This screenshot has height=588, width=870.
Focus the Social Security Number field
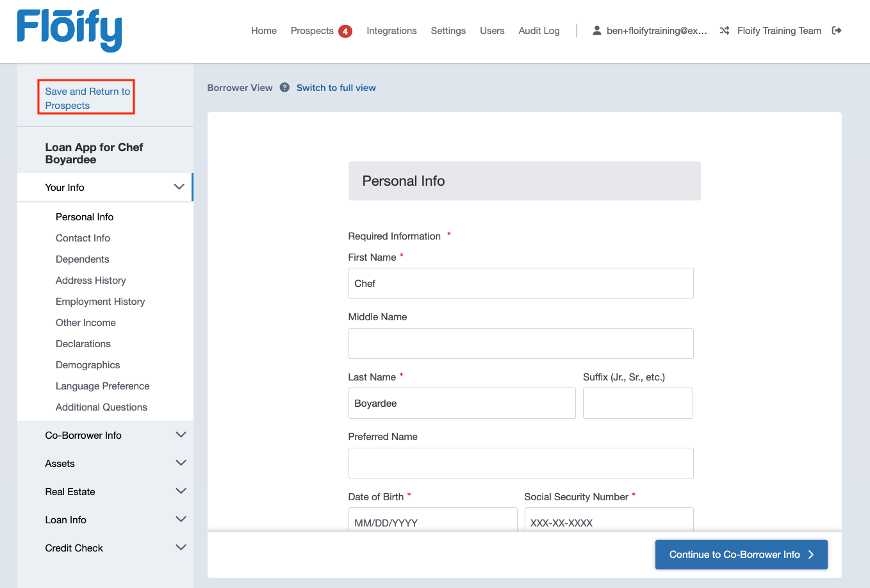[x=608, y=521]
